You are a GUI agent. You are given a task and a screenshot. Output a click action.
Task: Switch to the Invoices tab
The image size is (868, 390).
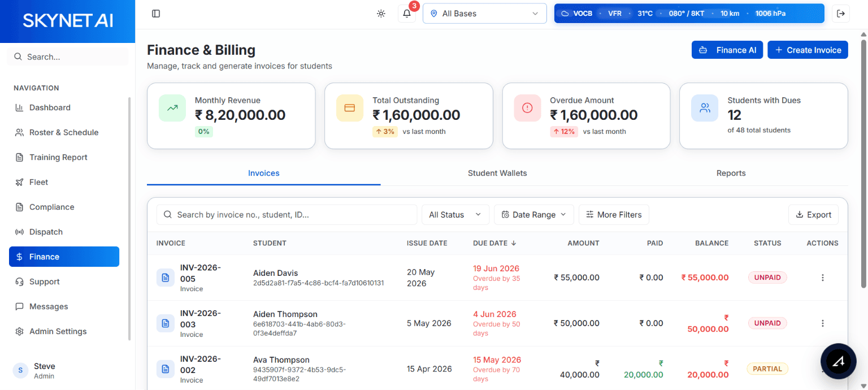coord(264,173)
